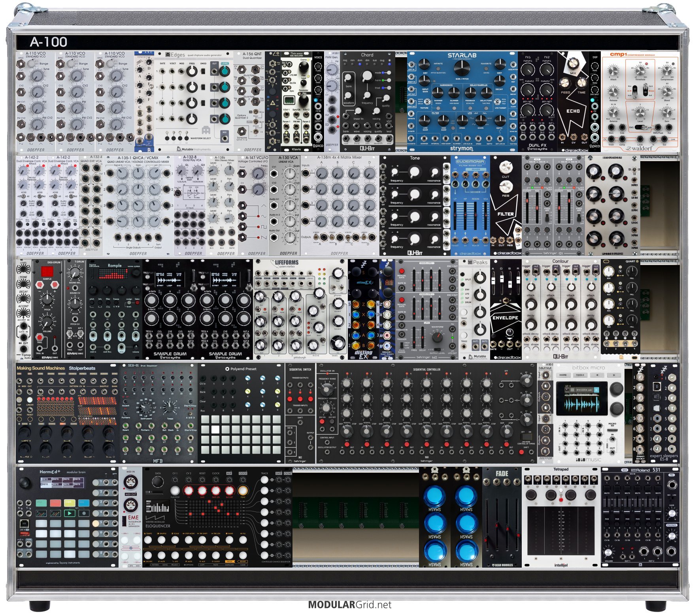Click the red SAMPLE display on DIGI-DRUM
The height and width of the screenshot is (613, 700).
47,271
